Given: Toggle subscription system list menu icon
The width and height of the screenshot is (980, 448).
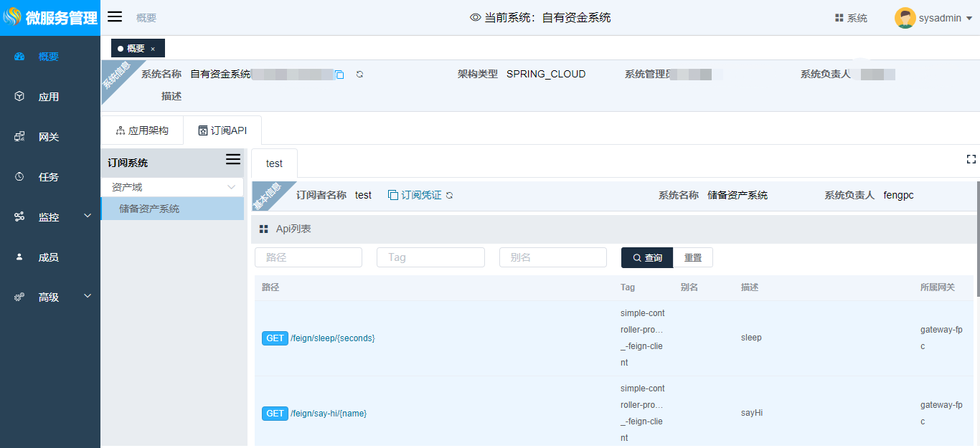Looking at the screenshot, I should (x=233, y=159).
